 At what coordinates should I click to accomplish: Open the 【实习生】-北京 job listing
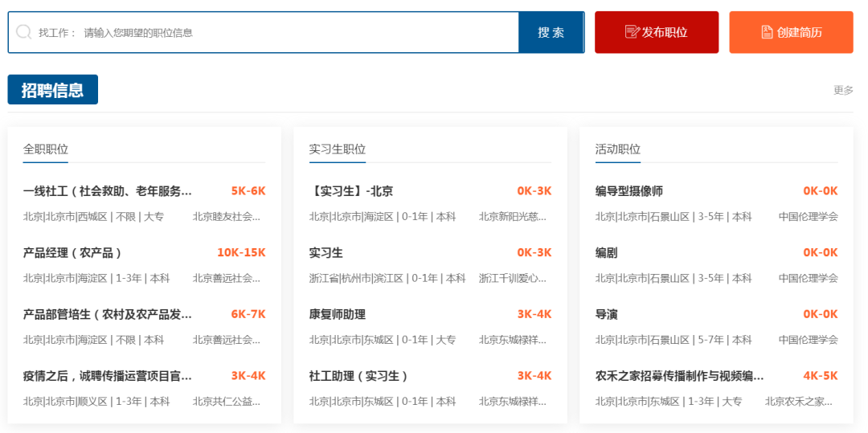click(x=351, y=191)
